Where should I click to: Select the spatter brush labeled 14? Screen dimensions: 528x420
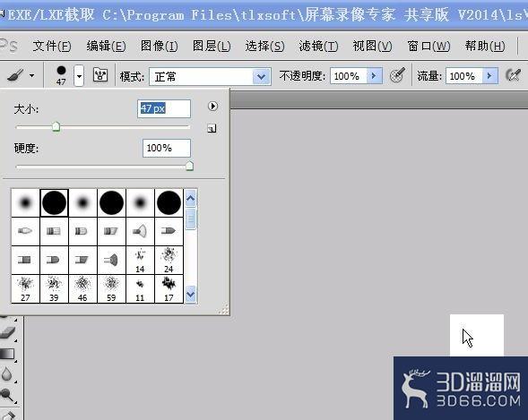tap(140, 260)
